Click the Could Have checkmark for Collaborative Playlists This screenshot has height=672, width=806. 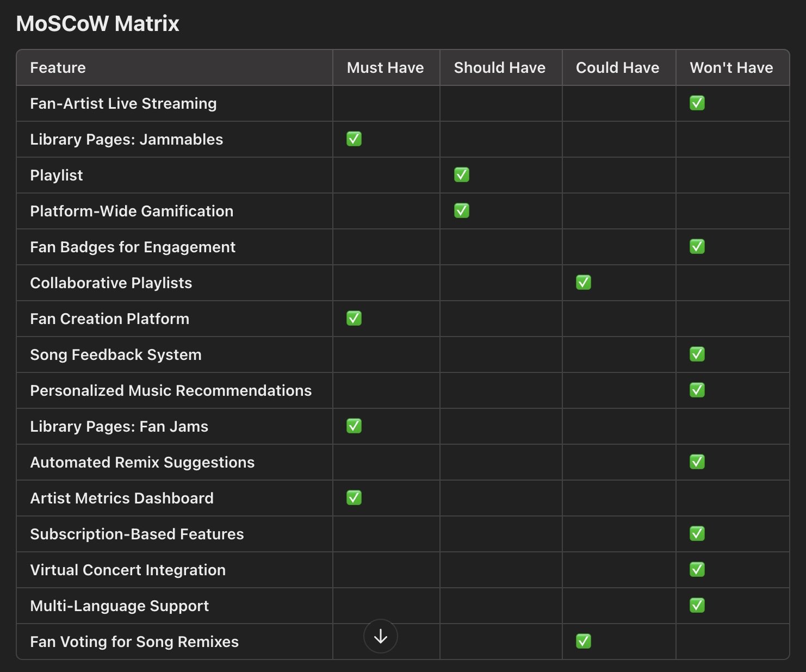pyautogui.click(x=584, y=282)
